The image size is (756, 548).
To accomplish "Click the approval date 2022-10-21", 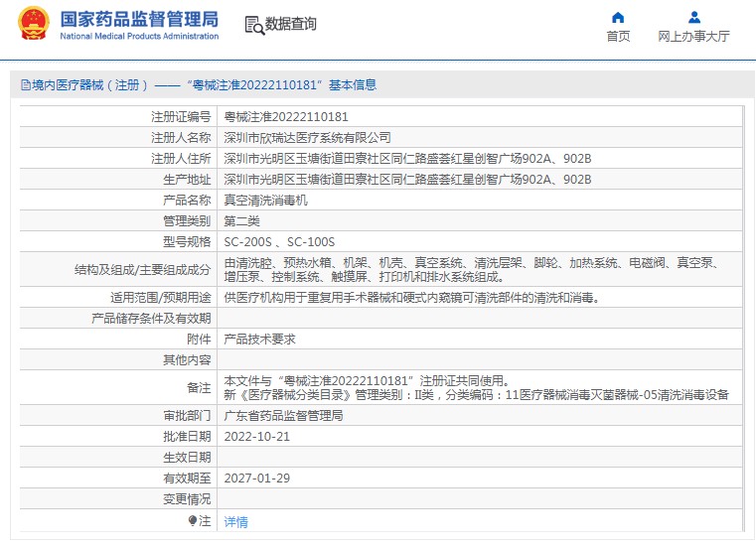I will click(256, 437).
